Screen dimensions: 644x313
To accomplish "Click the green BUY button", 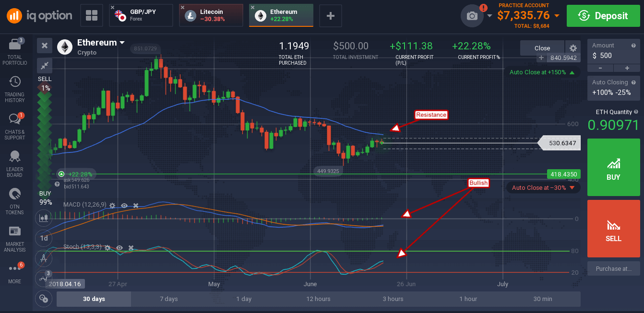I will (614, 167).
